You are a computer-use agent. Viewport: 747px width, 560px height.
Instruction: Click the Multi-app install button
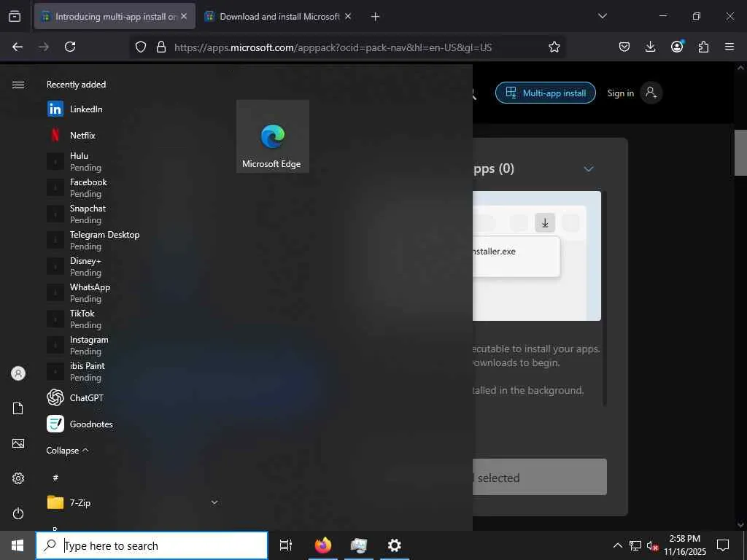pyautogui.click(x=546, y=93)
